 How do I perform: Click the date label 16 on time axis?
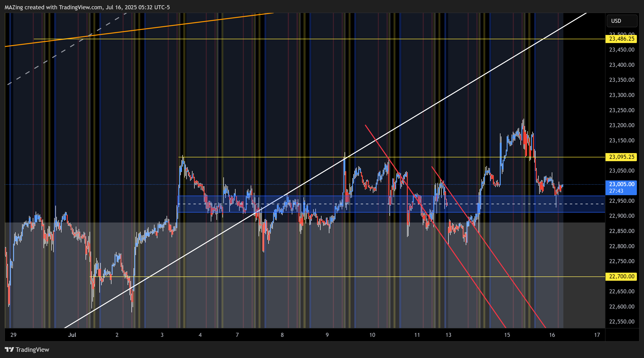tap(552, 335)
